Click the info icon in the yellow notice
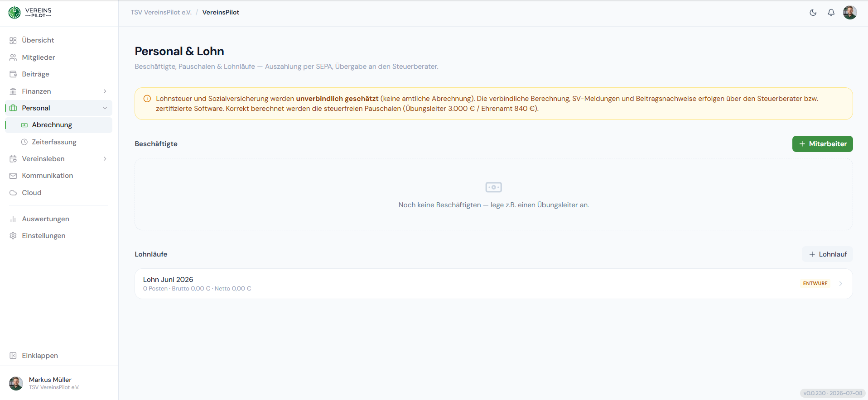 coord(147,99)
